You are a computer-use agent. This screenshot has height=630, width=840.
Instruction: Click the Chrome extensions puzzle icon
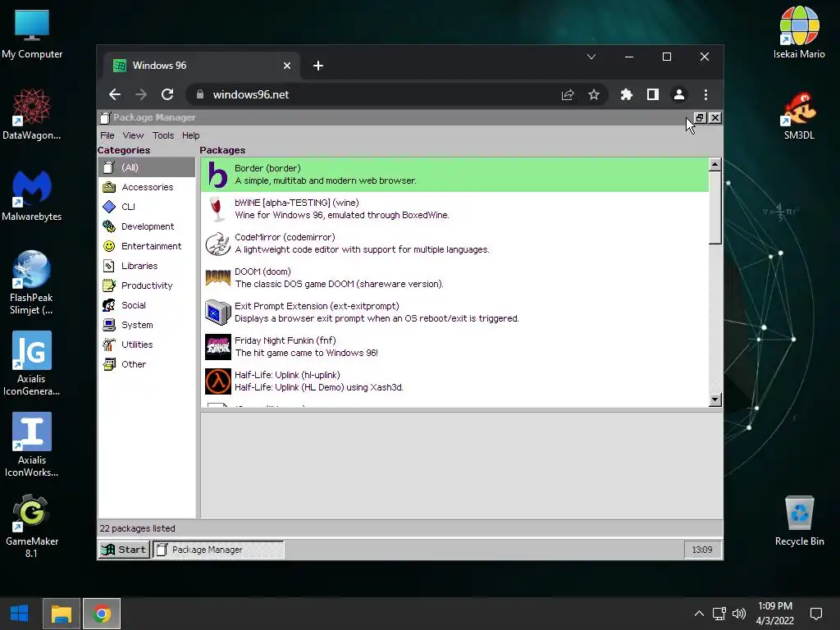(x=626, y=95)
